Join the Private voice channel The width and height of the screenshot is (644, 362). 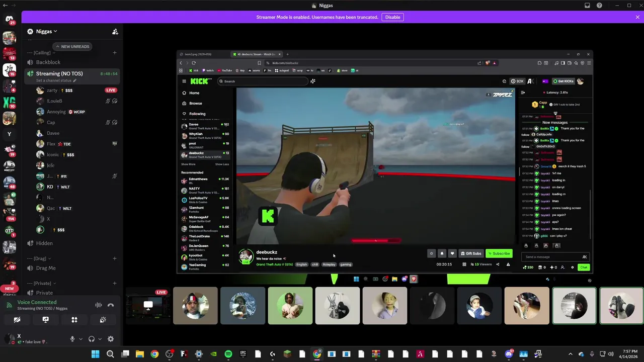click(x=72, y=293)
